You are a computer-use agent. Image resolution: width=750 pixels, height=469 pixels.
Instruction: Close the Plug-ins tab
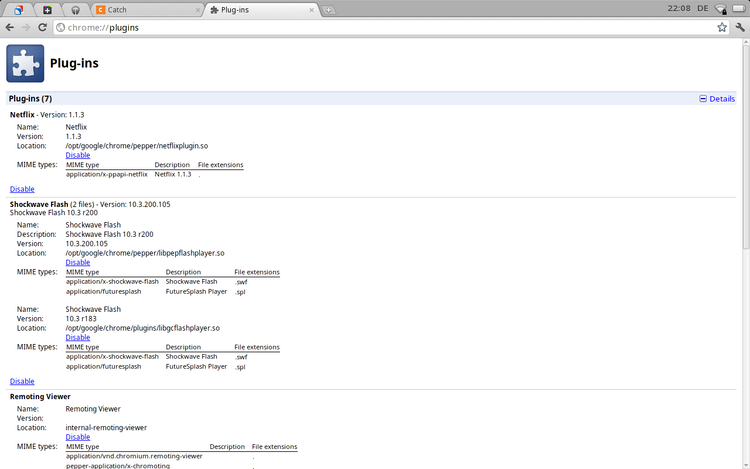pyautogui.click(x=312, y=10)
